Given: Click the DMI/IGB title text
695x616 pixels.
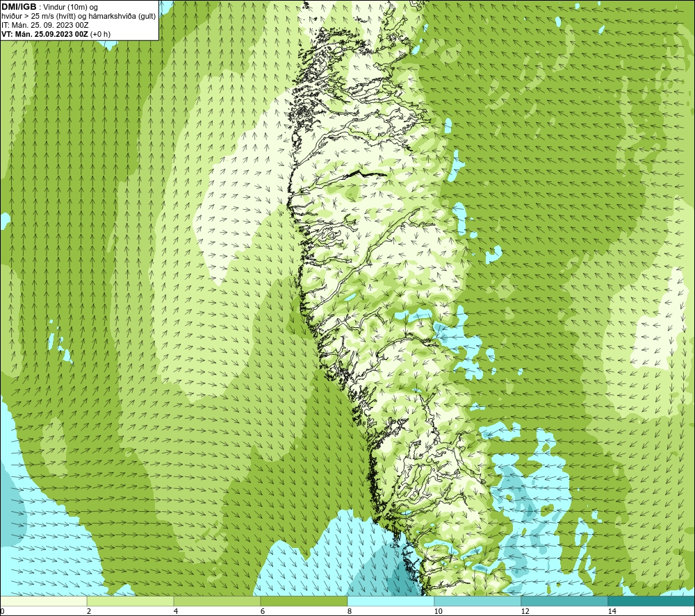Looking at the screenshot, I should (x=19, y=7).
